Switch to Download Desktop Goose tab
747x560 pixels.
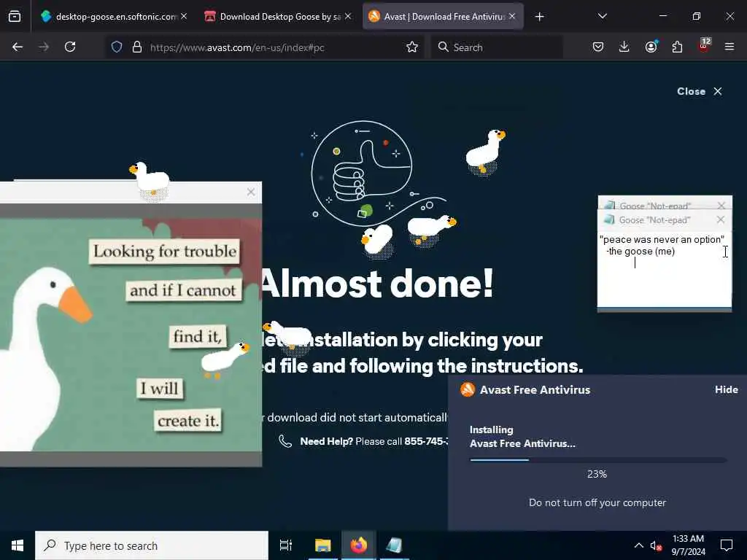click(279, 17)
